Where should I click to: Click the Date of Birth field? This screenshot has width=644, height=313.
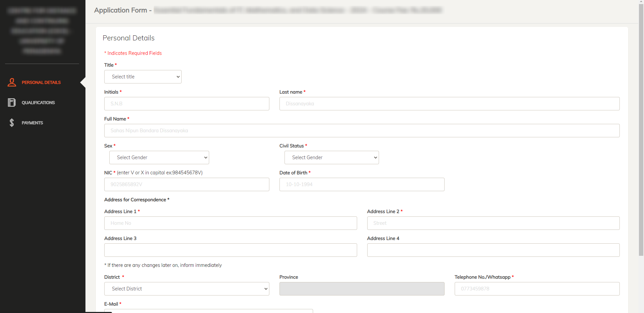362,184
